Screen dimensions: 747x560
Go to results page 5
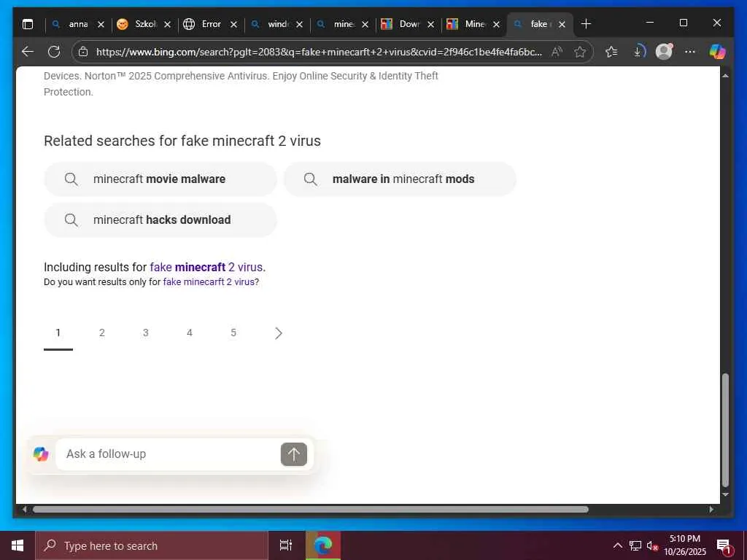pyautogui.click(x=233, y=332)
